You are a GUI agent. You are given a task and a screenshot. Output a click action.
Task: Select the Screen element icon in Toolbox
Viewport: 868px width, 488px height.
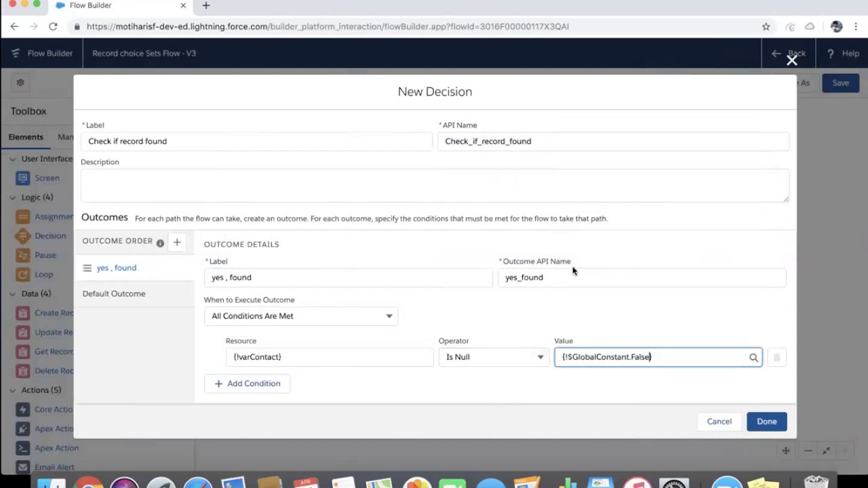coord(23,178)
